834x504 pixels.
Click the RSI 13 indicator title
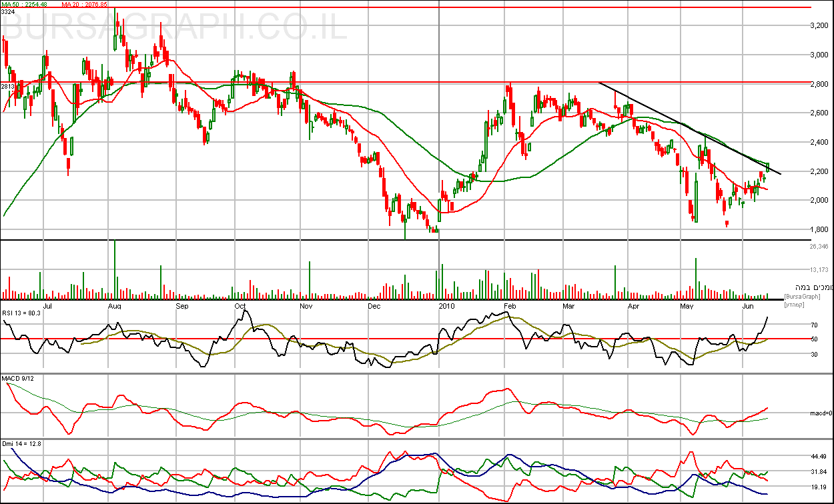click(22, 313)
